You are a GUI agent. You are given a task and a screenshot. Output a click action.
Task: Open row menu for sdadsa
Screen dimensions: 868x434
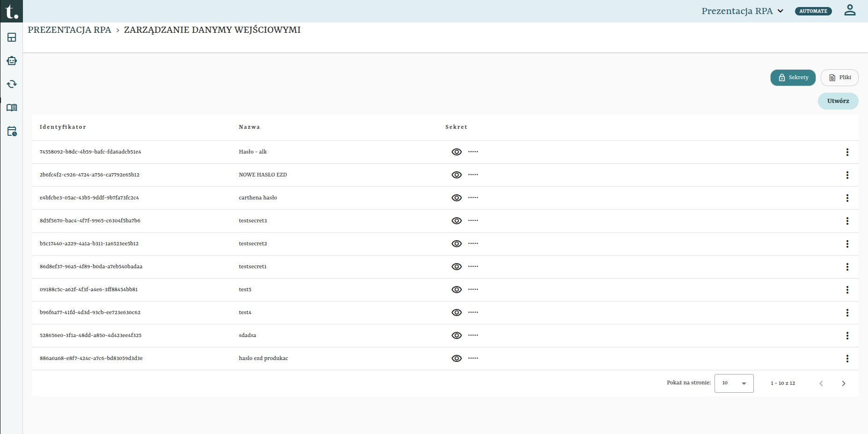pos(847,336)
